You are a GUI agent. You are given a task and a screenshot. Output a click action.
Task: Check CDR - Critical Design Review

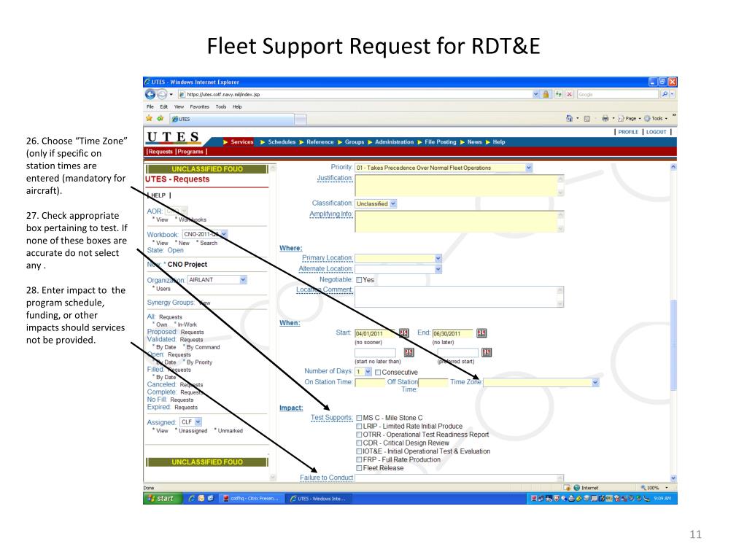tap(359, 443)
